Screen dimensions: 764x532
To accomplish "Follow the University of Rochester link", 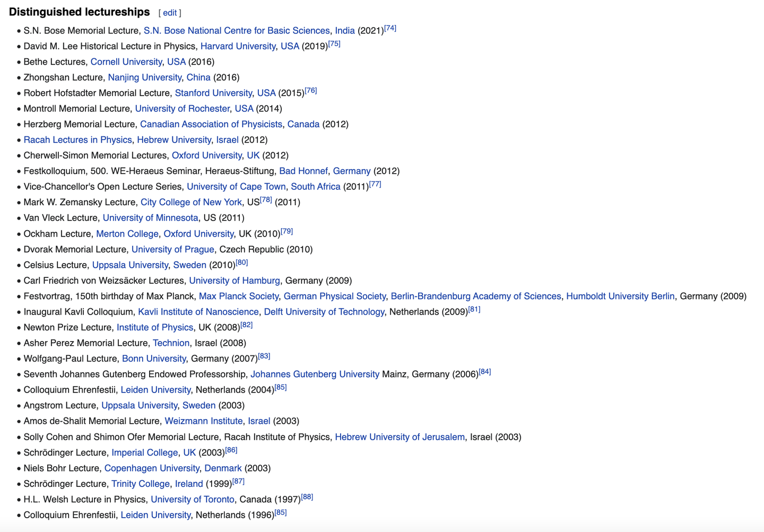I will [x=183, y=109].
